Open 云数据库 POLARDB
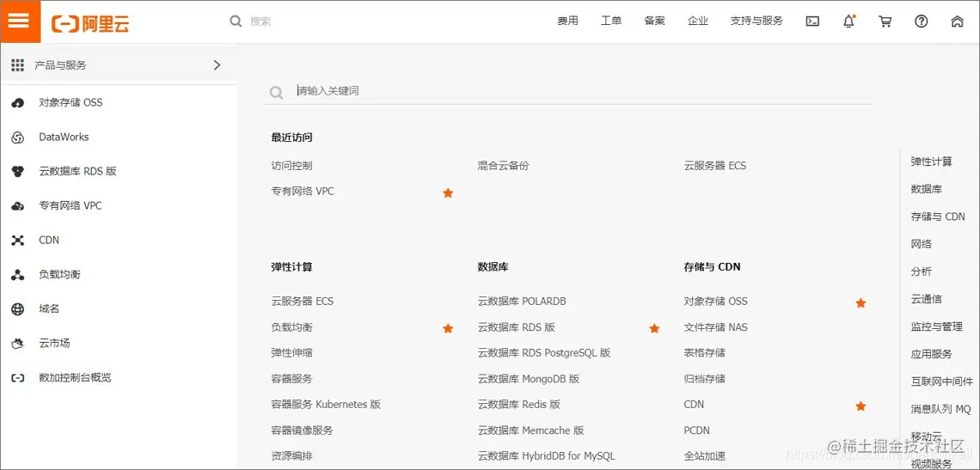 coord(522,302)
